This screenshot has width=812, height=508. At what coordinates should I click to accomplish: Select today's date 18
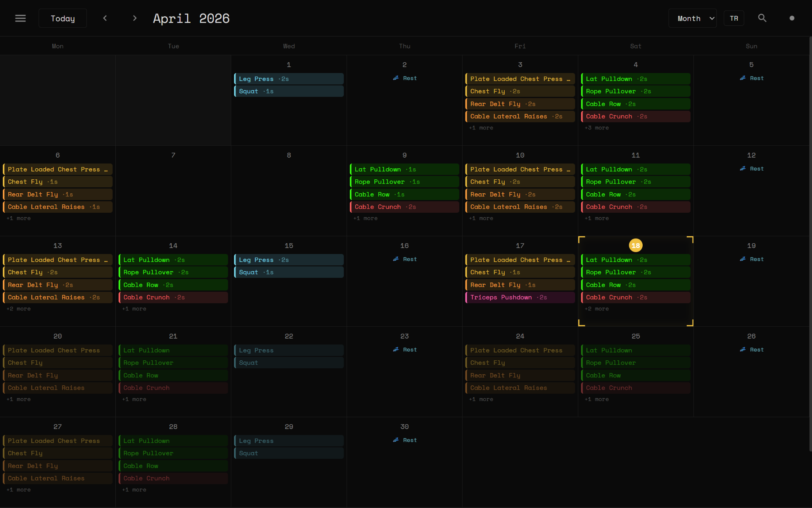point(636,245)
